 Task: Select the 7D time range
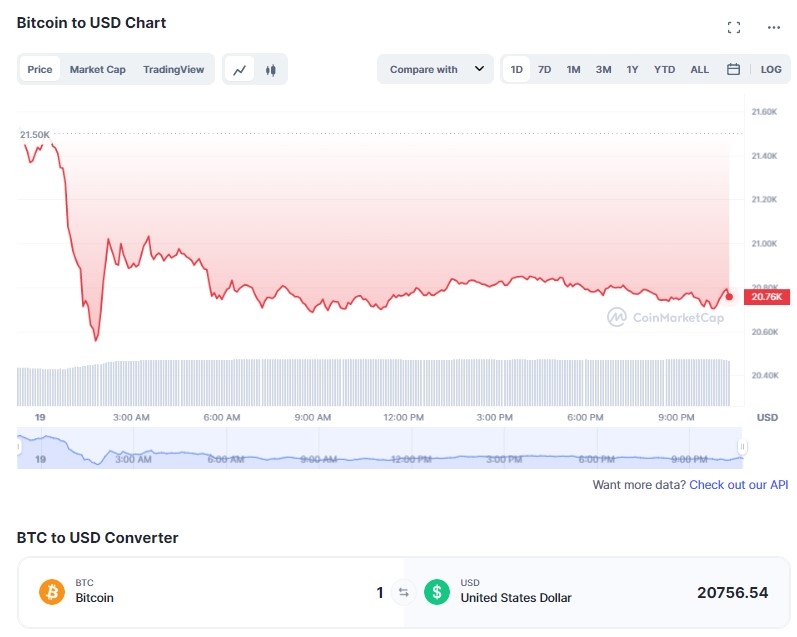click(544, 70)
